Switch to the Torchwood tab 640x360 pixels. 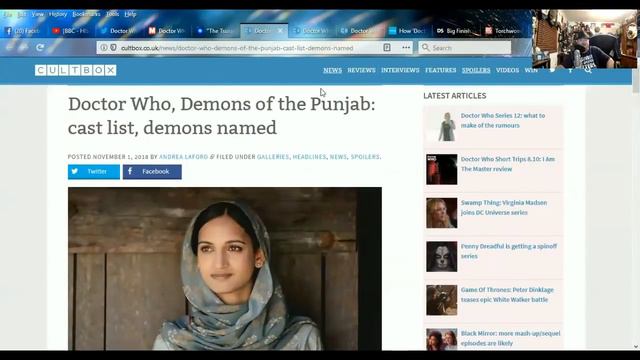point(503,31)
